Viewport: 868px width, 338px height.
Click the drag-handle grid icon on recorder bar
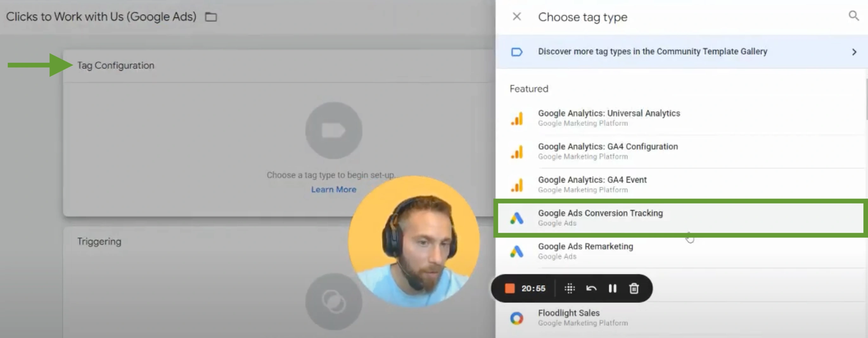(570, 289)
